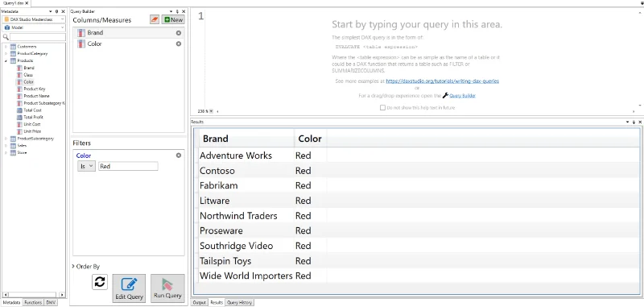The height and width of the screenshot is (307, 644).
Task: Click the Store table icon
Action: [x=13, y=152]
